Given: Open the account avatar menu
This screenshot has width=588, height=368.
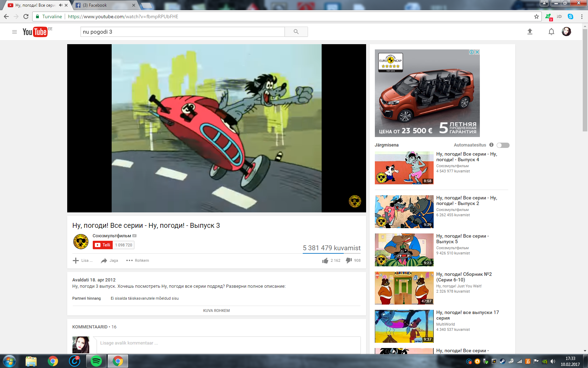Looking at the screenshot, I should (x=566, y=32).
